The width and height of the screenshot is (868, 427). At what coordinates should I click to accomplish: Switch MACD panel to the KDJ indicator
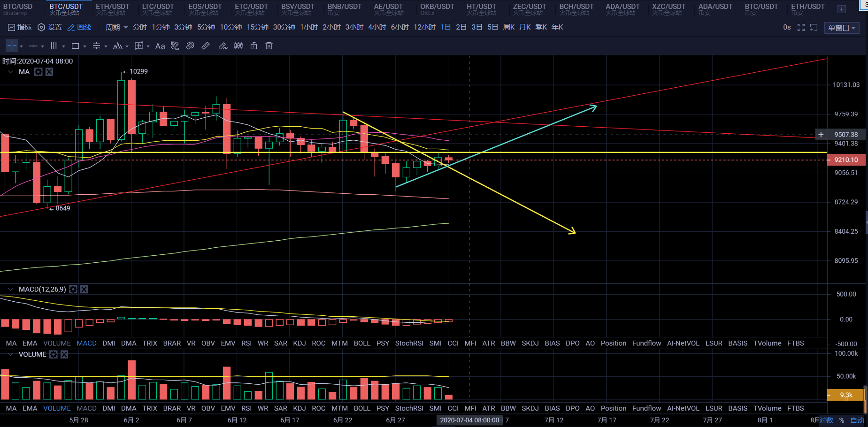click(x=300, y=343)
